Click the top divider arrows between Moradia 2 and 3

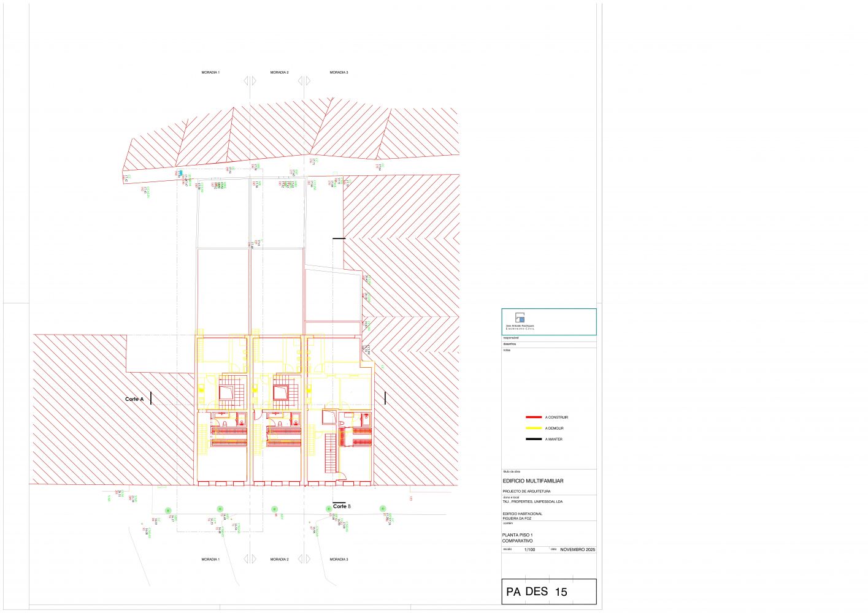click(304, 80)
